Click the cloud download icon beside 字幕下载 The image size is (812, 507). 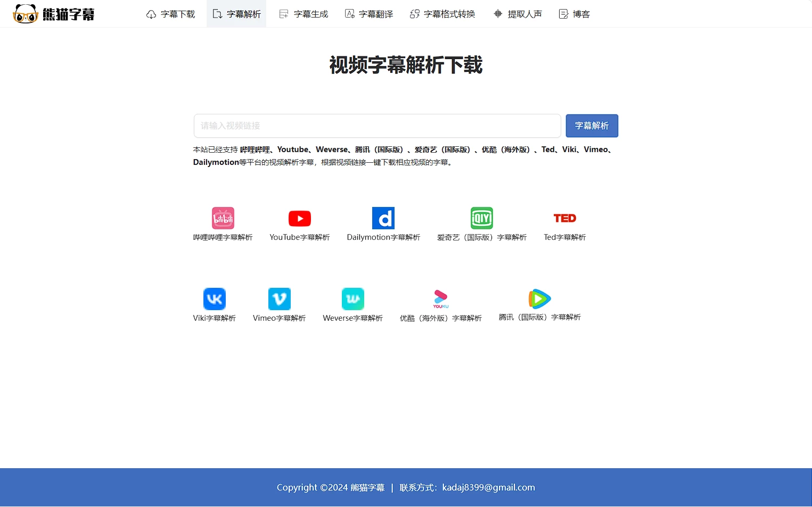tap(151, 14)
